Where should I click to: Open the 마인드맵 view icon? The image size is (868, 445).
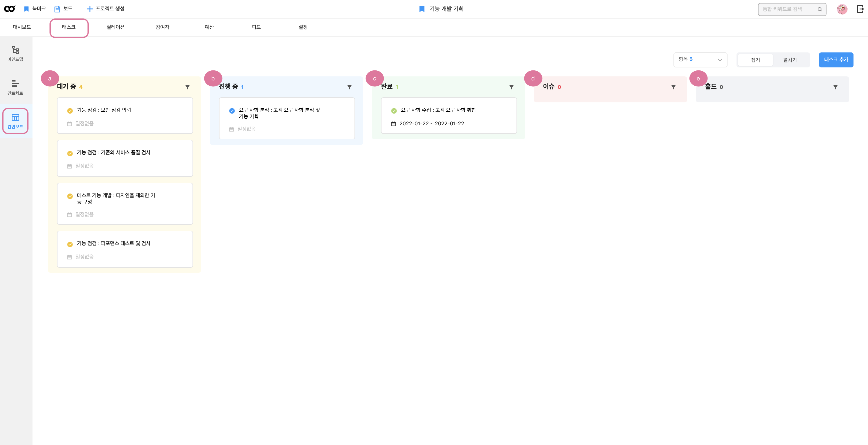(x=15, y=50)
